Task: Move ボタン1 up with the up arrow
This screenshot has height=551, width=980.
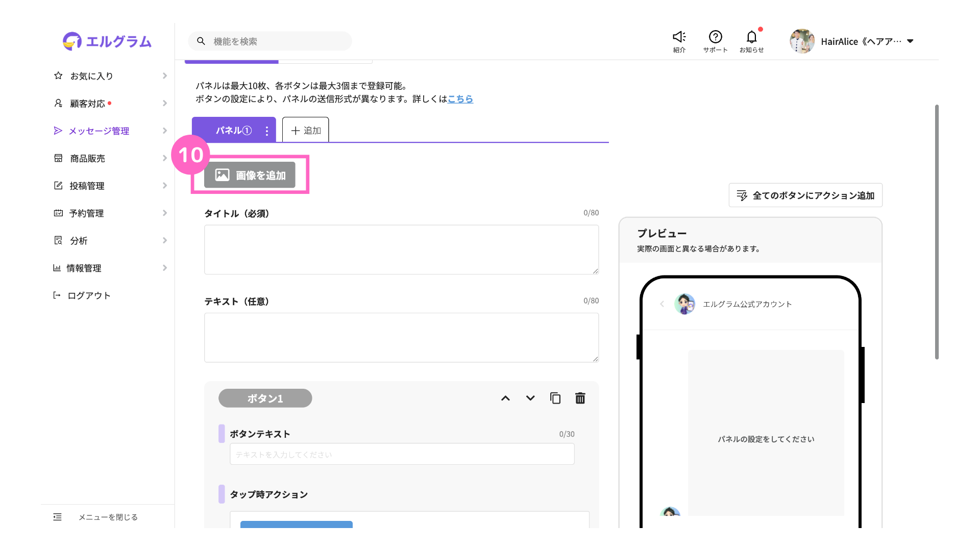Action: click(x=505, y=398)
